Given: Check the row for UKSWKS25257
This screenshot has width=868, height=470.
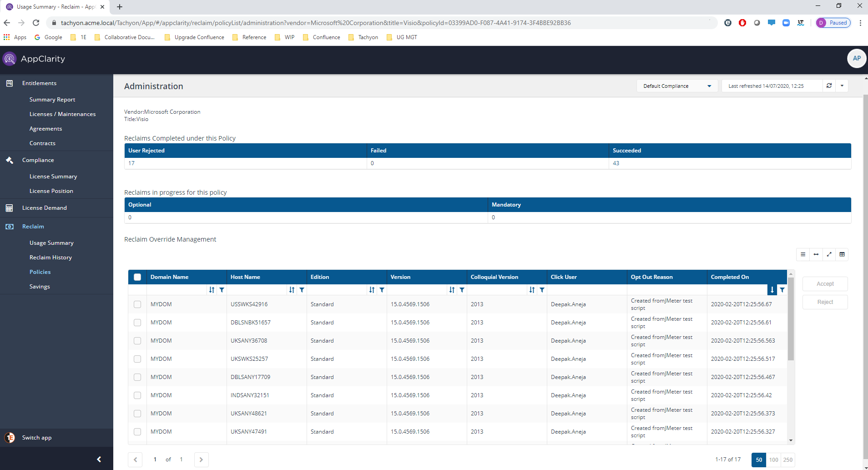Looking at the screenshot, I should point(137,359).
